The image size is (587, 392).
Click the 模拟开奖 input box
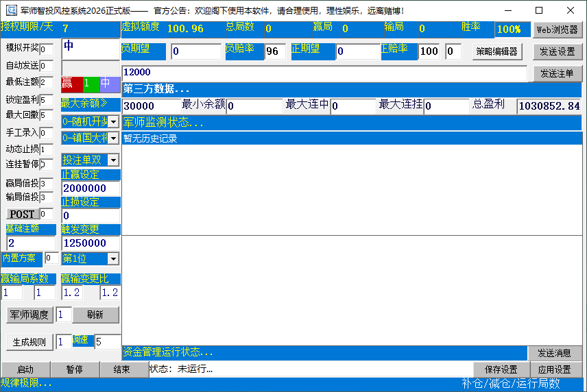[47, 49]
